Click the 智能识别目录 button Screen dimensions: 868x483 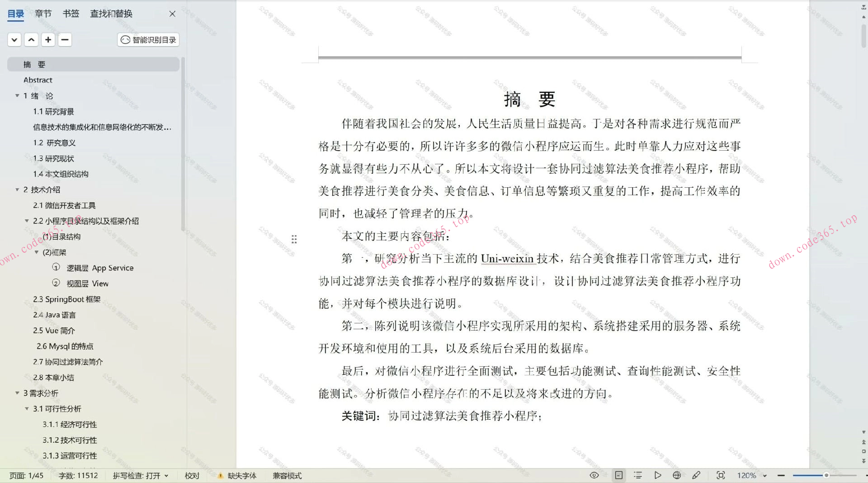[x=148, y=40]
